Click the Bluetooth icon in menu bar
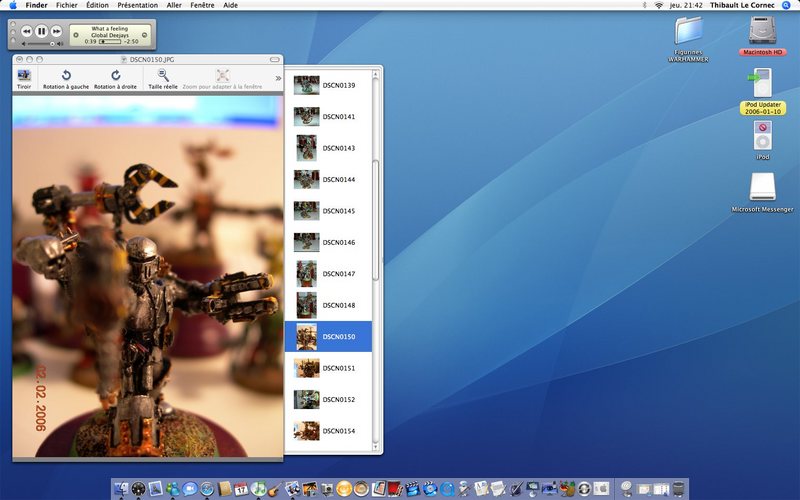 tap(644, 5)
